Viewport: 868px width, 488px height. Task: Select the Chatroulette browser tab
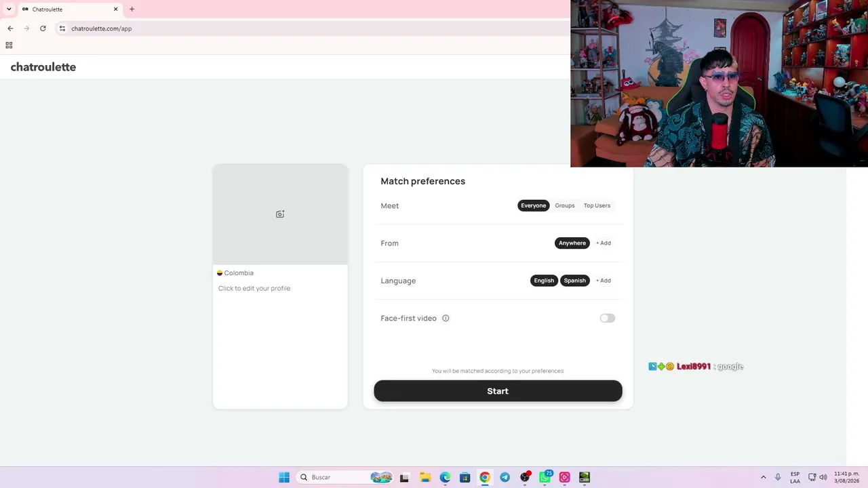pos(70,9)
